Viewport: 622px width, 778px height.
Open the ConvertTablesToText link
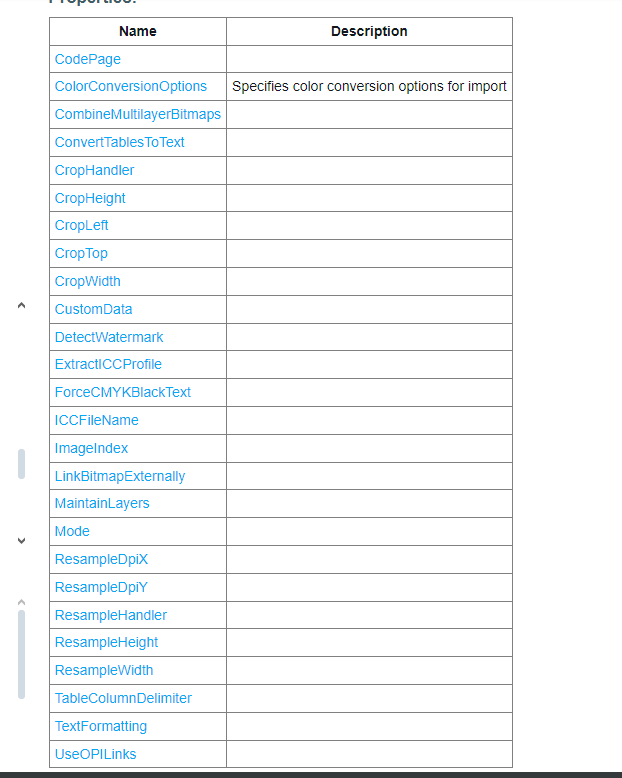tap(120, 142)
